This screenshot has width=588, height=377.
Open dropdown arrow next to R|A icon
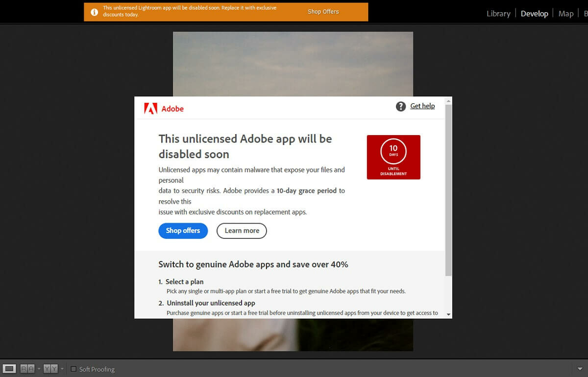click(x=39, y=369)
